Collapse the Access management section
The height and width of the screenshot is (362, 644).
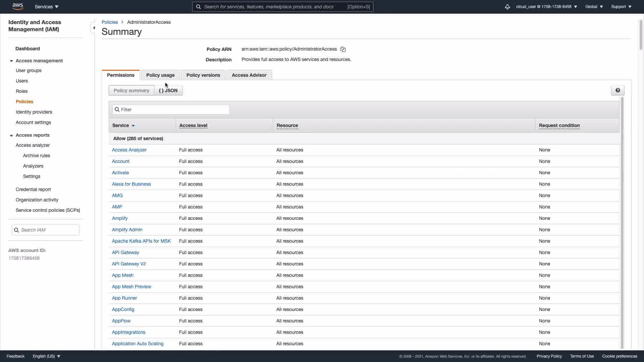[x=11, y=61]
